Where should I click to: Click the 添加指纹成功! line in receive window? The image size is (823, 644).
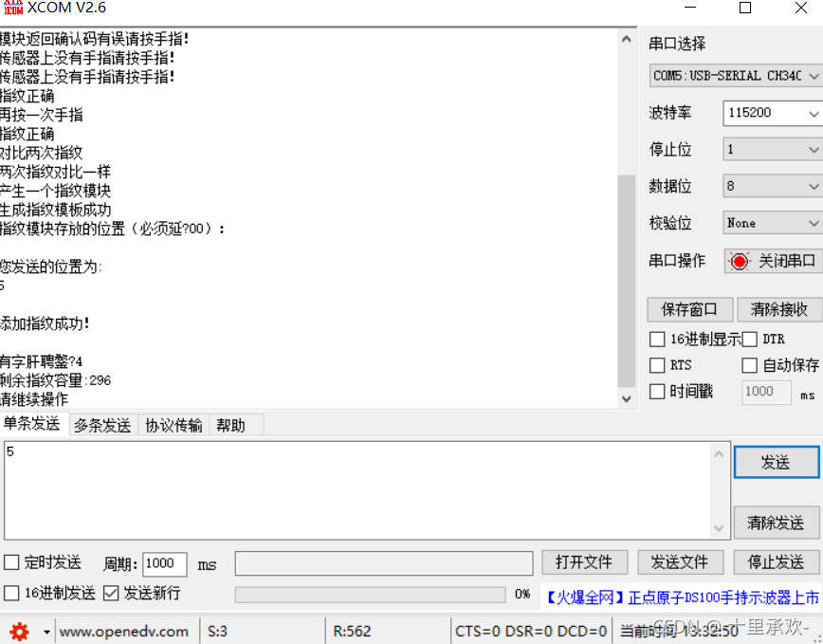coord(44,323)
